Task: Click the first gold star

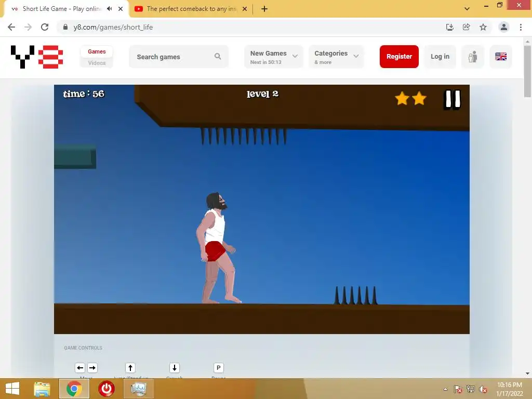Action: point(402,98)
